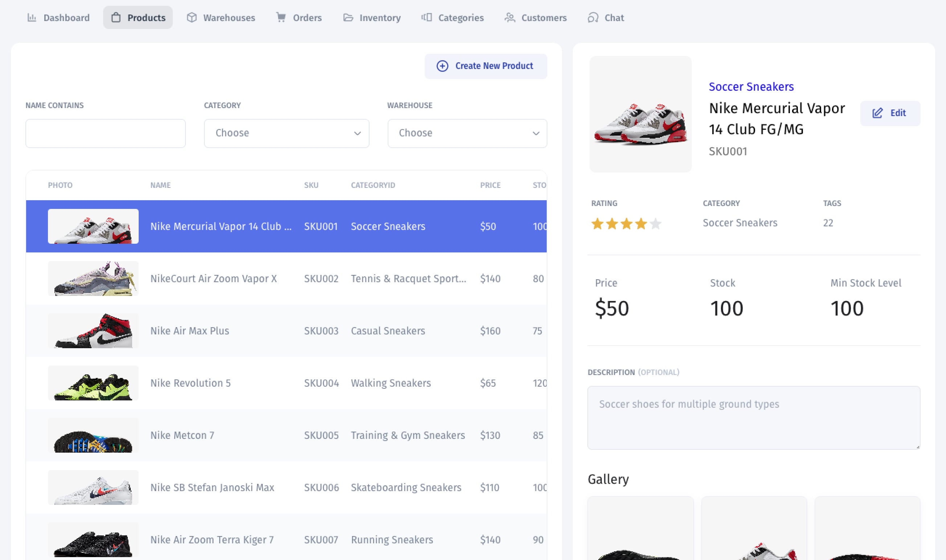Click the Inventory folder icon

coord(348,18)
